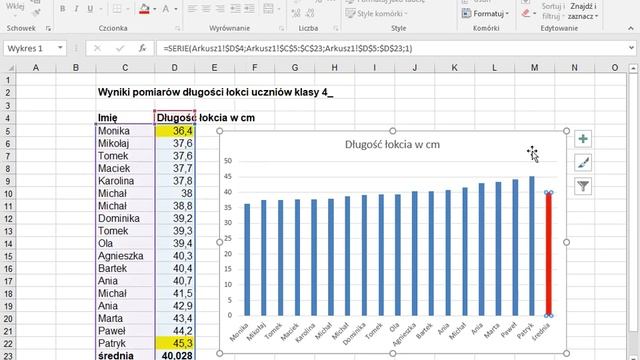Click the cell borders icon
The image size is (640, 360).
tap(117, 9)
